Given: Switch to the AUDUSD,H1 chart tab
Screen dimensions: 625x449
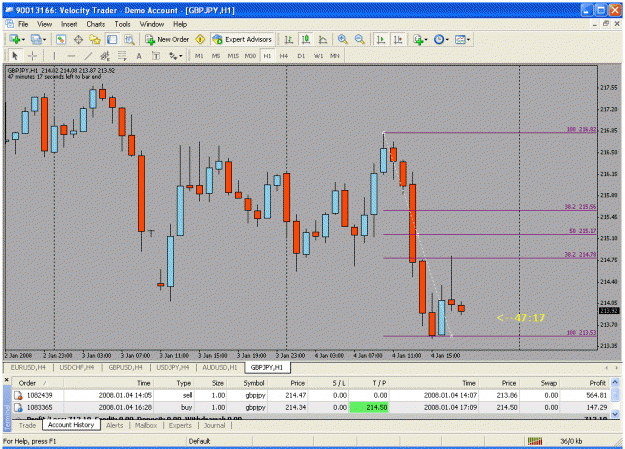Looking at the screenshot, I should point(220,367).
